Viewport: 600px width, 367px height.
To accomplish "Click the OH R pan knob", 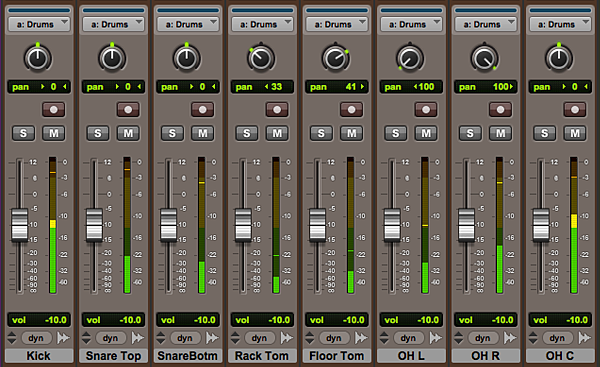I will 484,59.
